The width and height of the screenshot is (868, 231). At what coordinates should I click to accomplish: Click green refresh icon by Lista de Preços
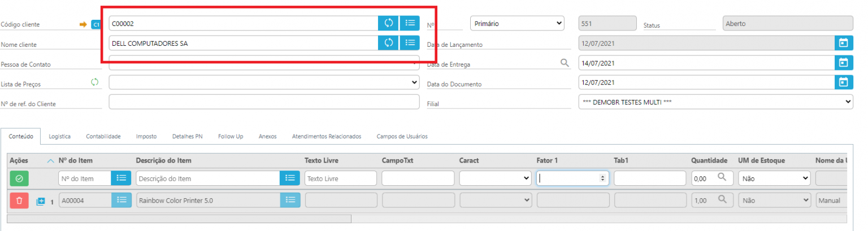(x=95, y=82)
